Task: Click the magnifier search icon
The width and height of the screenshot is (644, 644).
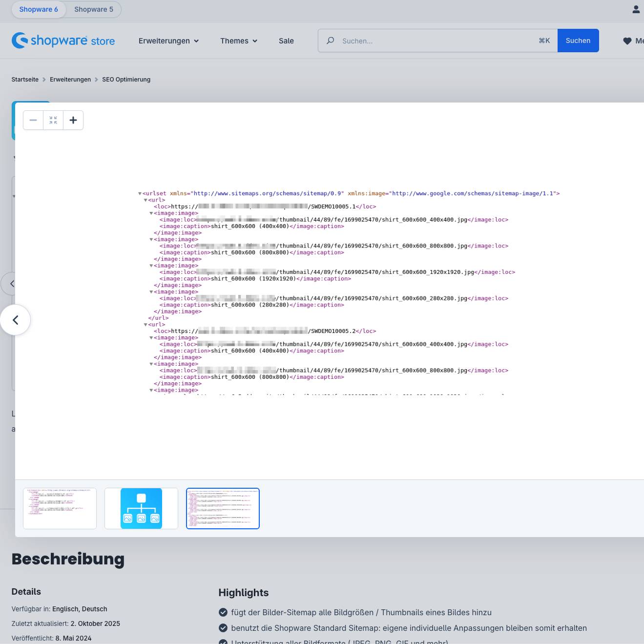Action: (331, 41)
